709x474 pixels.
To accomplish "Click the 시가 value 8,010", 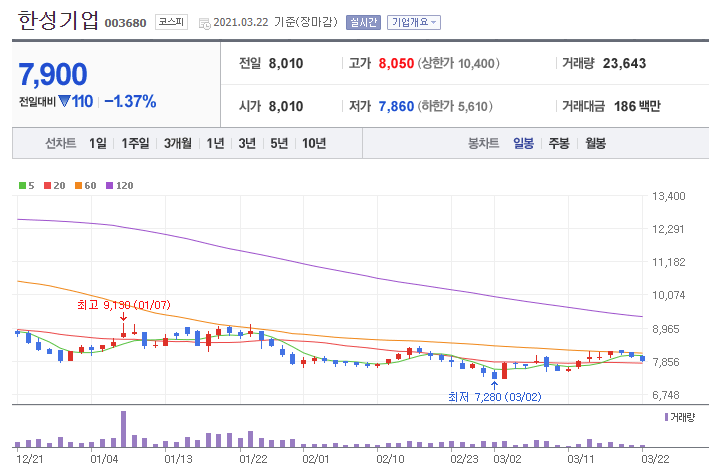I will (x=286, y=106).
